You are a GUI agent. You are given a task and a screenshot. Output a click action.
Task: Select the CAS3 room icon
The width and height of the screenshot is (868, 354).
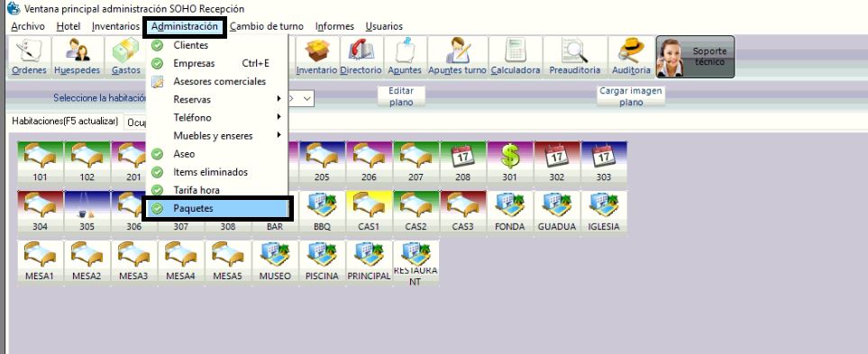[x=462, y=212]
